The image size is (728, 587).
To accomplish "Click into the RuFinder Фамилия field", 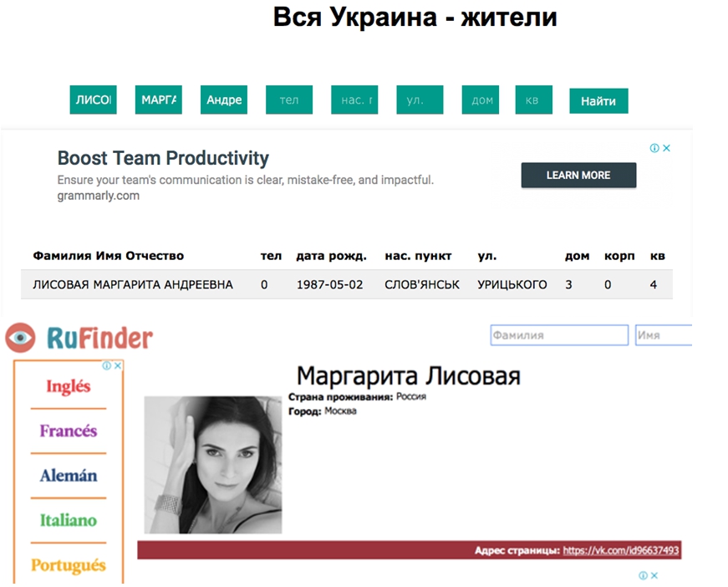I will pos(558,335).
